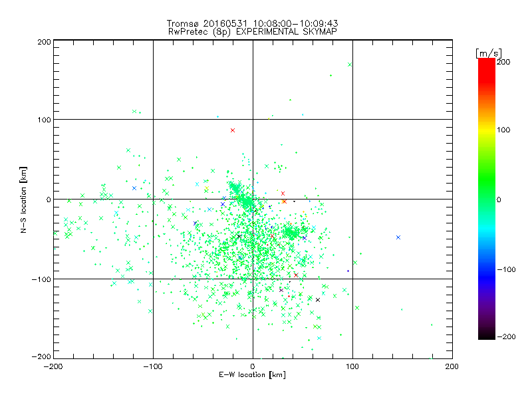The width and height of the screenshot is (532, 399).
Task: Click the y-axis tick label '100'
Action: 44,120
